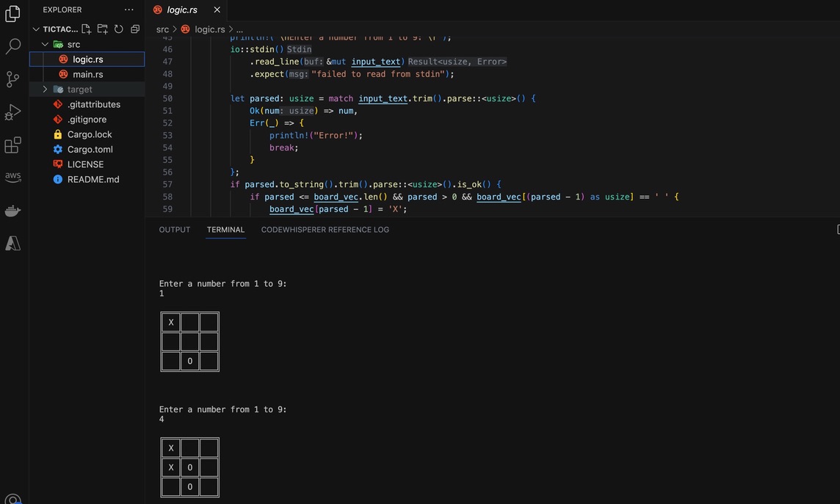This screenshot has height=504, width=840.
Task: Click the Rust icon in the breadcrumb
Action: [185, 29]
